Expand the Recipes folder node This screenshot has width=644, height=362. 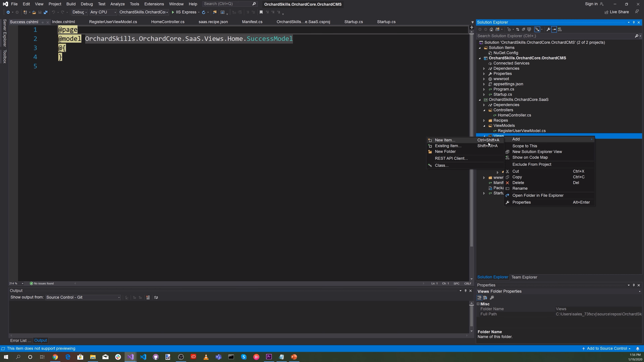(x=484, y=121)
